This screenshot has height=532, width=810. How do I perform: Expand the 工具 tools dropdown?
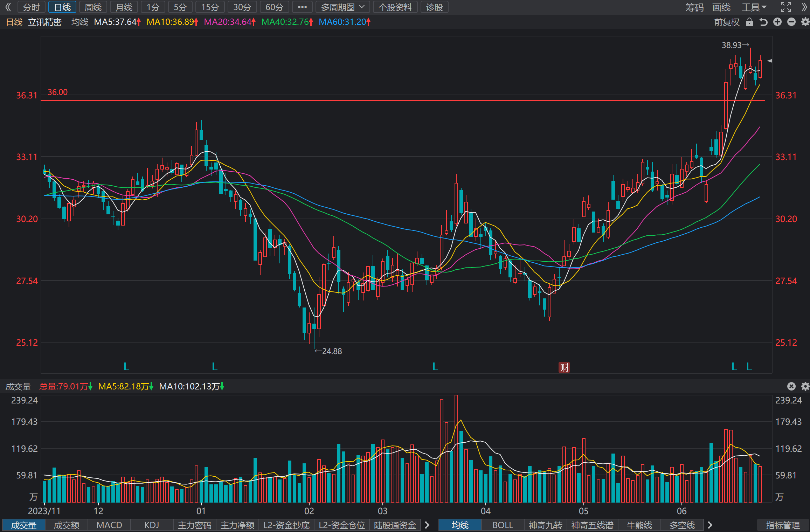click(754, 7)
